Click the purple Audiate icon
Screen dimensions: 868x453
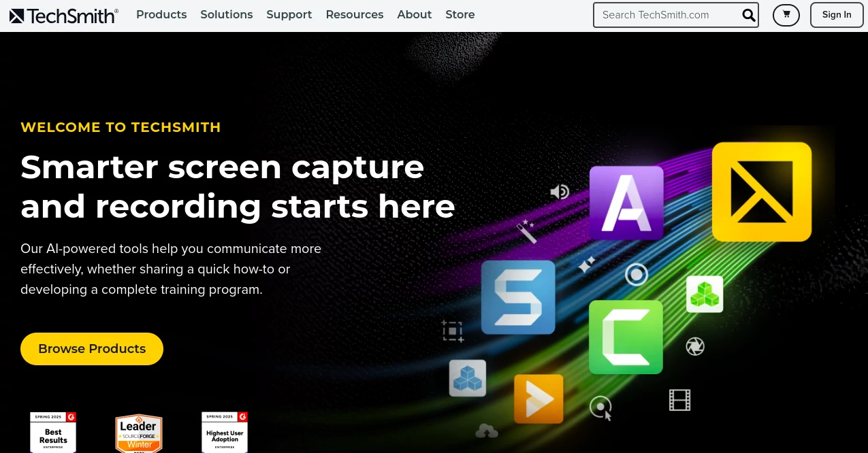[x=626, y=203]
